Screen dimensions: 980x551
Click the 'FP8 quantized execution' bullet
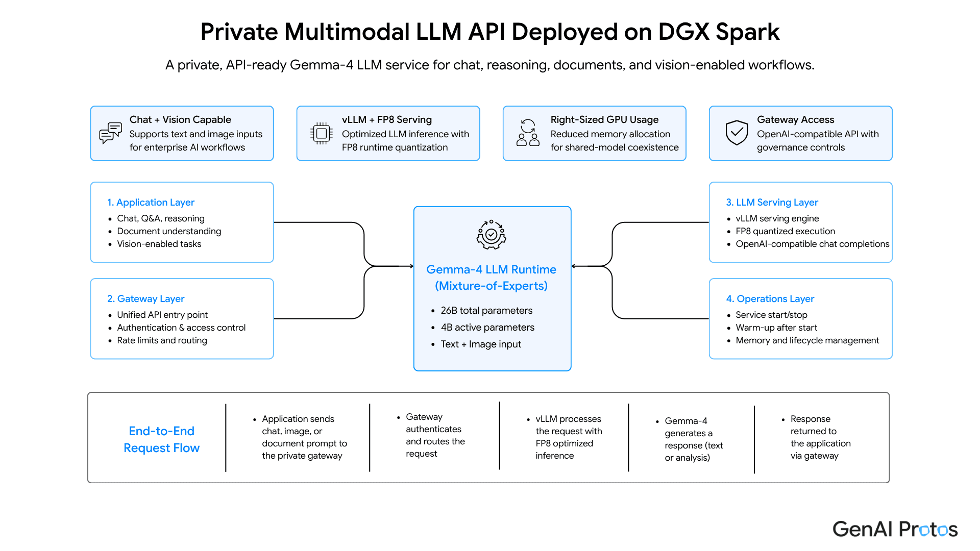pyautogui.click(x=785, y=231)
